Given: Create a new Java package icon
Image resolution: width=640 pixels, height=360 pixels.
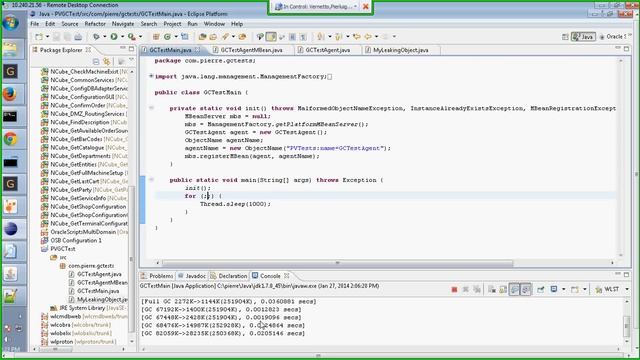Looking at the screenshot, I should 156,37.
